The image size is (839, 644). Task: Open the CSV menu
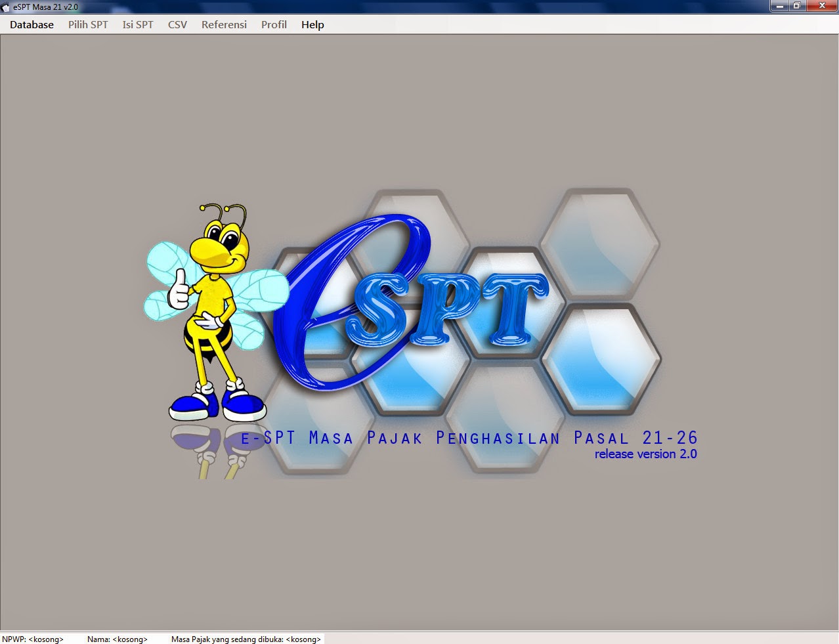coord(177,24)
